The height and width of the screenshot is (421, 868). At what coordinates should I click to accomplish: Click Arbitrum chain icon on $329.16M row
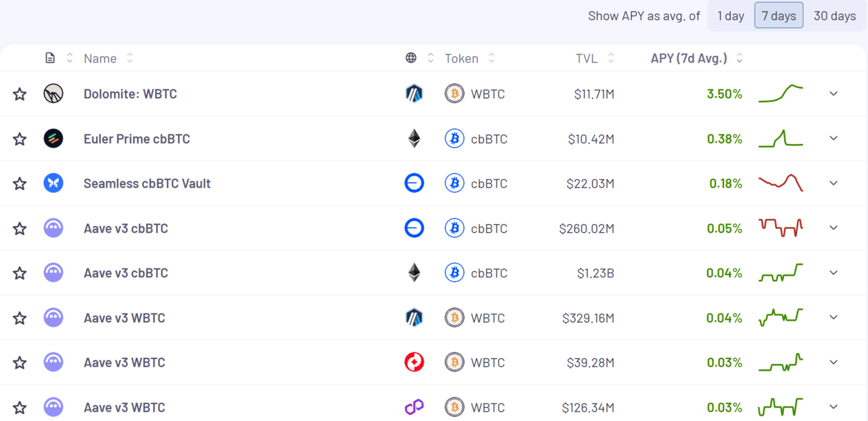pos(415,317)
